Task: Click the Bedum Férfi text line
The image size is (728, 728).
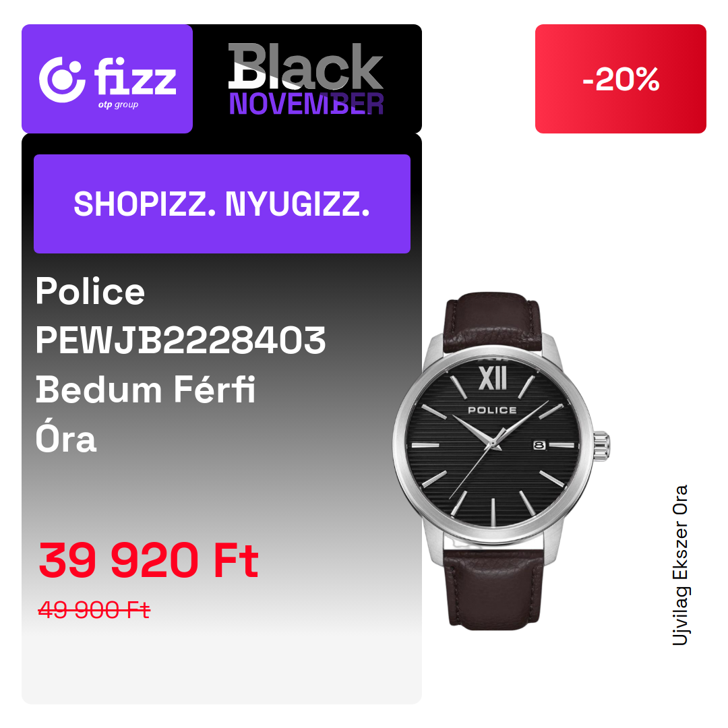Action: [146, 390]
